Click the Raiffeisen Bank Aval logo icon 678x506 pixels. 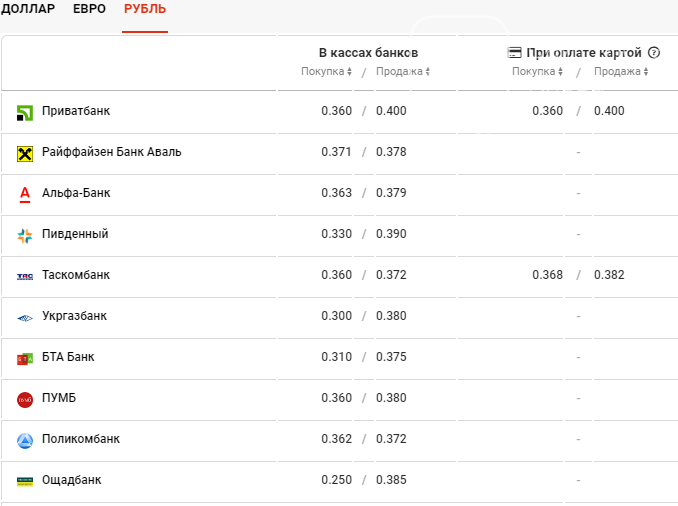click(x=25, y=153)
